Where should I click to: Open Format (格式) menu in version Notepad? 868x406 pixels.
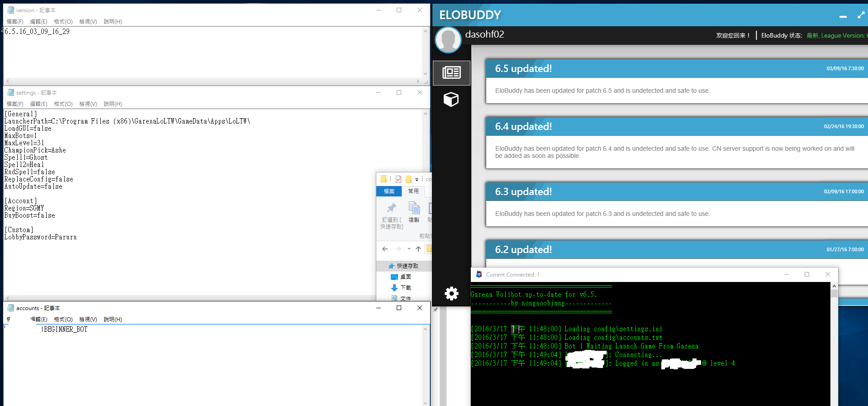coord(63,22)
